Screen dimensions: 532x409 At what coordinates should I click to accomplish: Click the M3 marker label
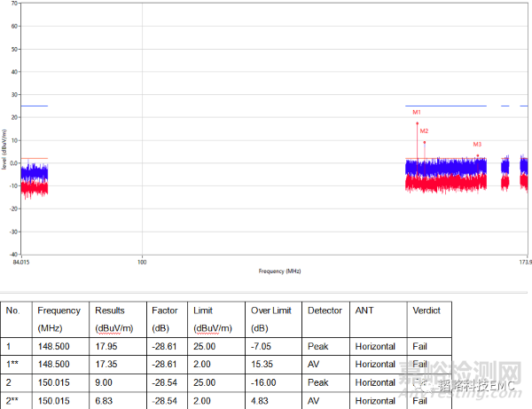point(477,145)
